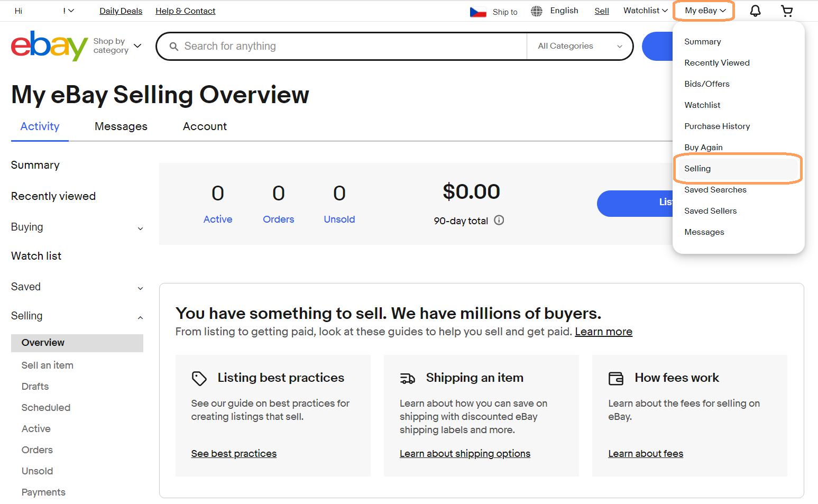
Task: Click the shopping cart icon
Action: (787, 11)
